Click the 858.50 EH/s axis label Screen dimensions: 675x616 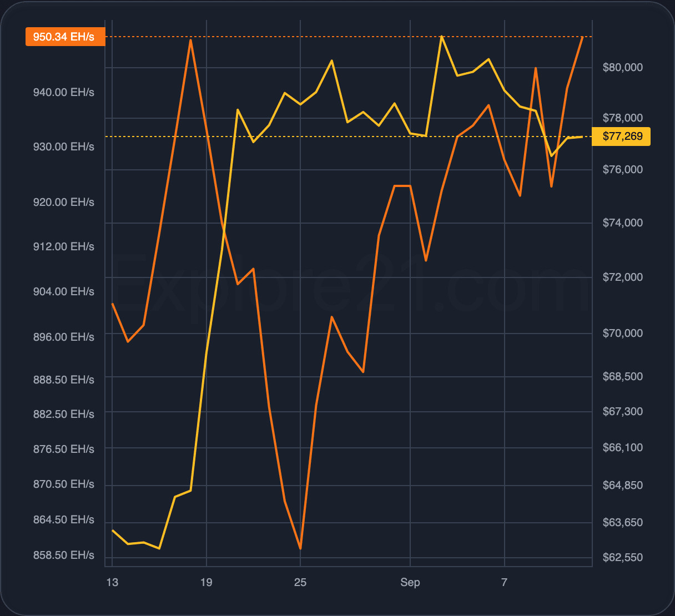point(64,556)
